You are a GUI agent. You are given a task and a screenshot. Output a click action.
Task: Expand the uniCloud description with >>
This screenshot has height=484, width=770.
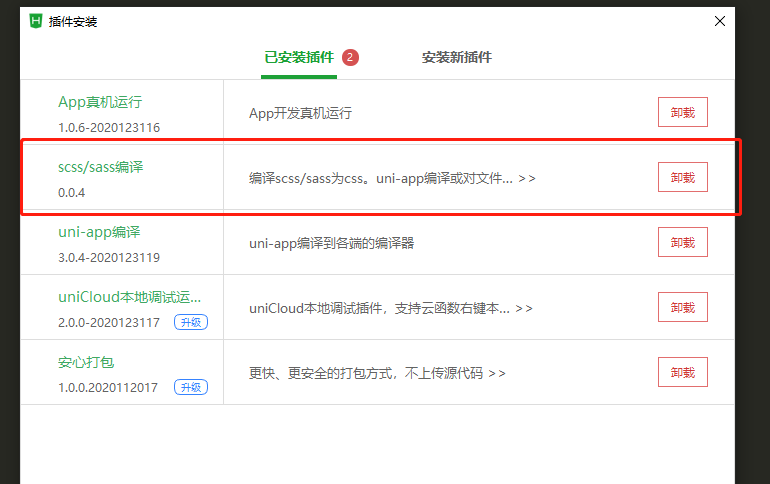(x=524, y=308)
